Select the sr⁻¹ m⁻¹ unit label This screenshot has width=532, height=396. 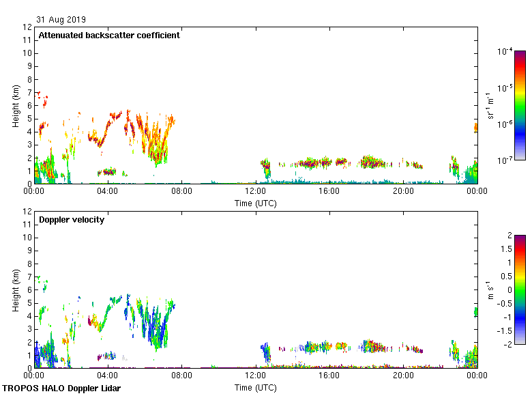pyautogui.click(x=492, y=105)
